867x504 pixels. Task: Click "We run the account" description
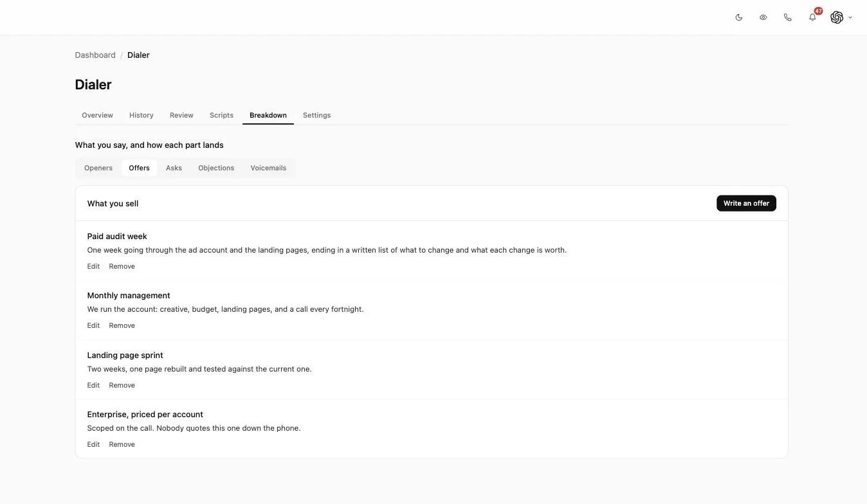pyautogui.click(x=225, y=309)
